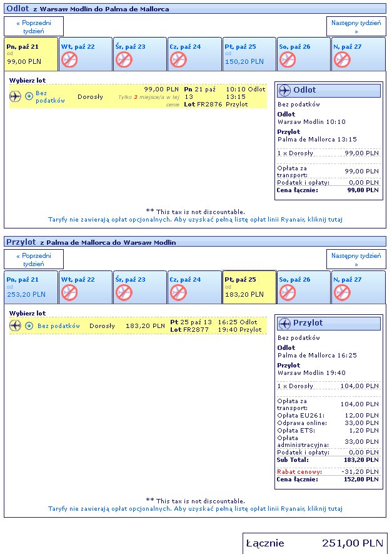The height and width of the screenshot is (554, 392).
Task: Open return Pt, paź 25 date tab
Action: 249,287
